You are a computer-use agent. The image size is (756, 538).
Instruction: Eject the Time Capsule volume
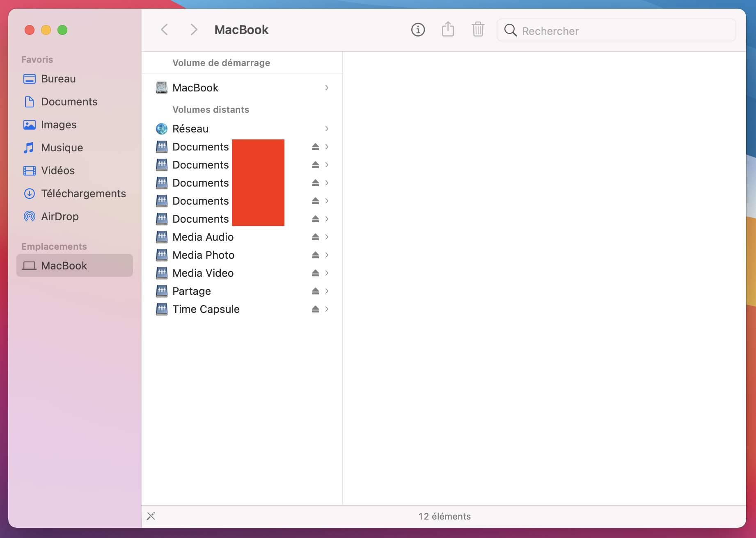point(315,309)
